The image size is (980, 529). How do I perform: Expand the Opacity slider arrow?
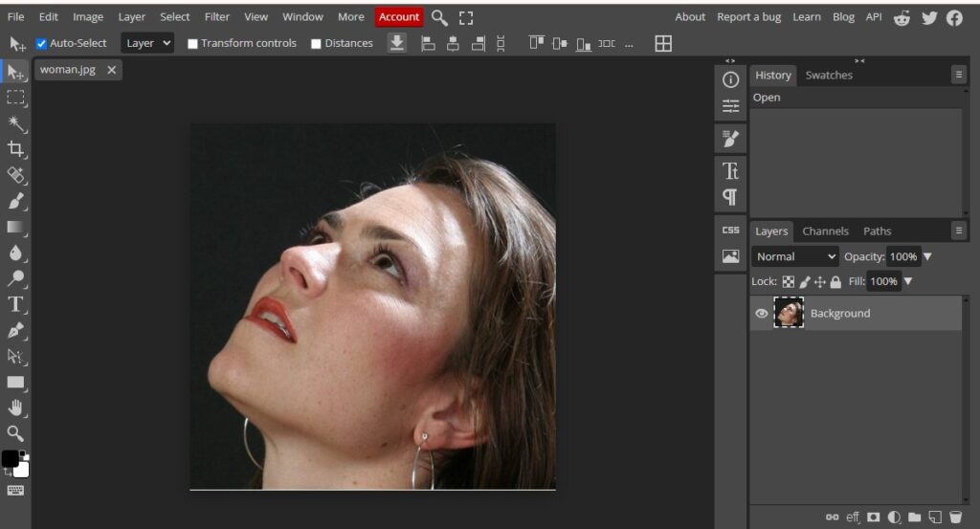[927, 256]
